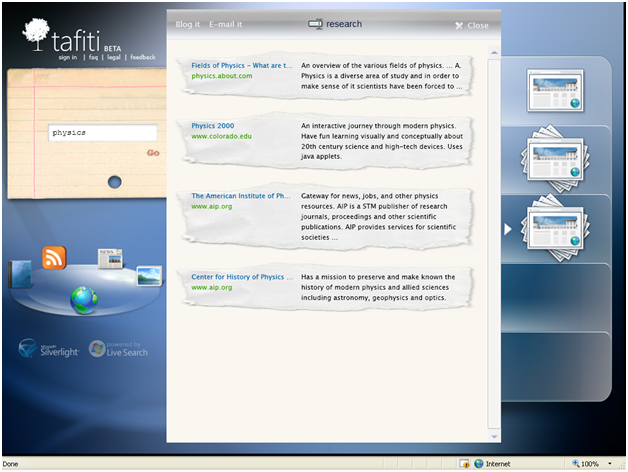Click the Go search button

tap(153, 153)
